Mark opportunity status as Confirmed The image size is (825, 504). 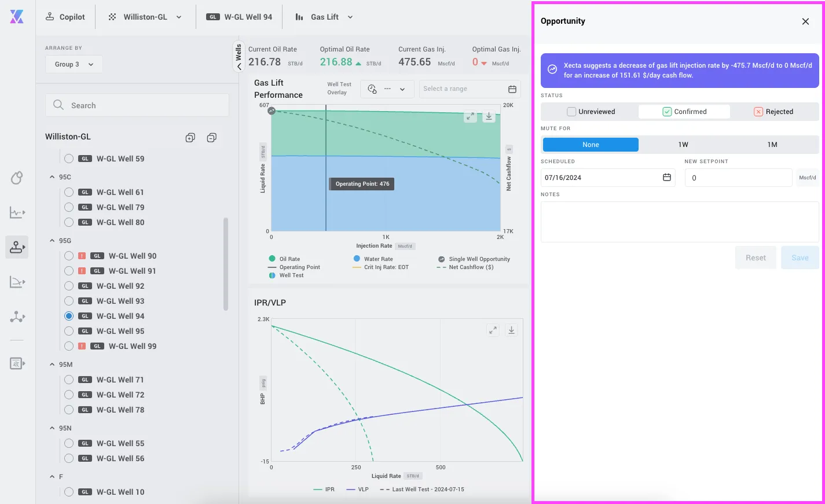click(x=684, y=112)
